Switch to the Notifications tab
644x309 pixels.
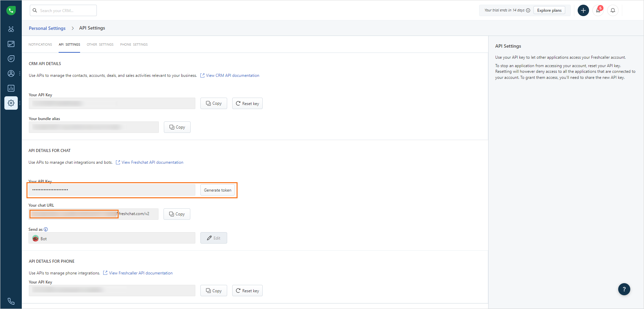click(x=40, y=45)
